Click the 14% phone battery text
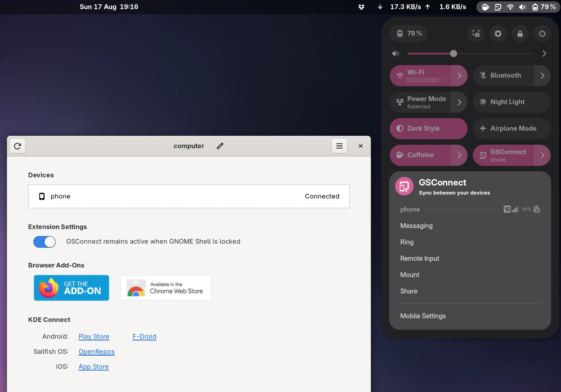Screen dimensions: 561x392 pyautogui.click(x=526, y=209)
